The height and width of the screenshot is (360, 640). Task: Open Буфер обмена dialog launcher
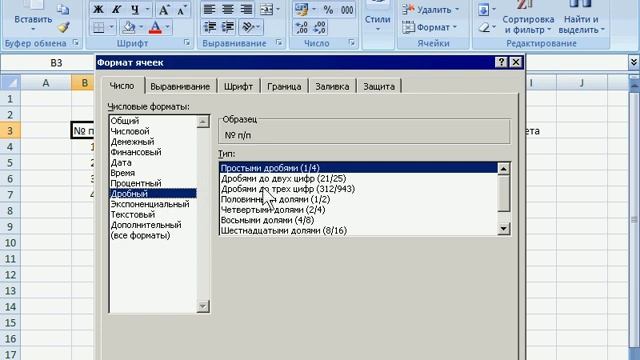[x=76, y=42]
